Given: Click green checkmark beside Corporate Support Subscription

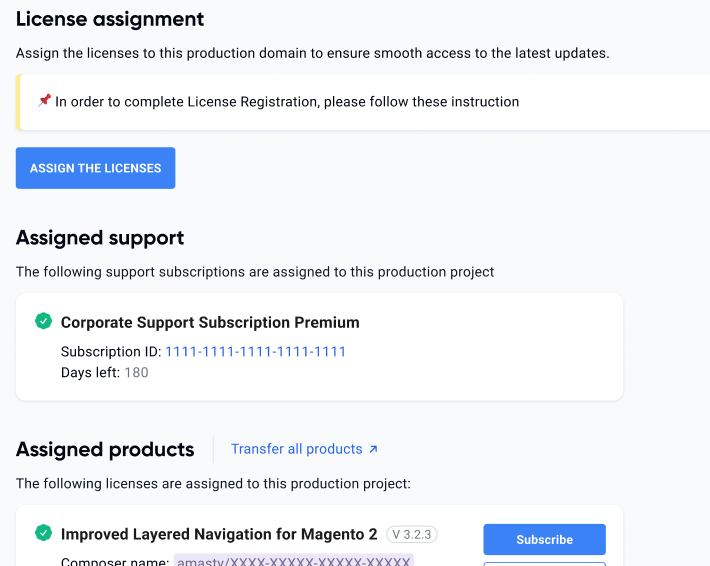Looking at the screenshot, I should coord(43,321).
